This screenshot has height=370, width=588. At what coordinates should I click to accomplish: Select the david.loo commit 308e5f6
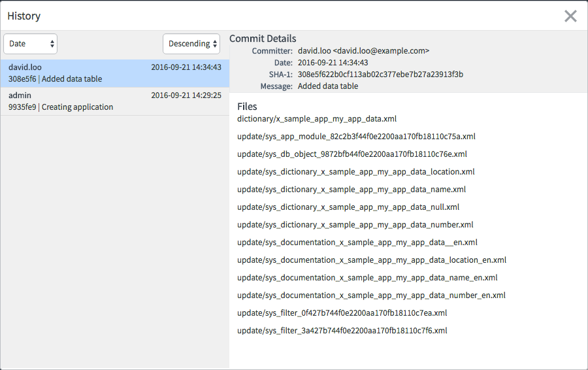[115, 73]
